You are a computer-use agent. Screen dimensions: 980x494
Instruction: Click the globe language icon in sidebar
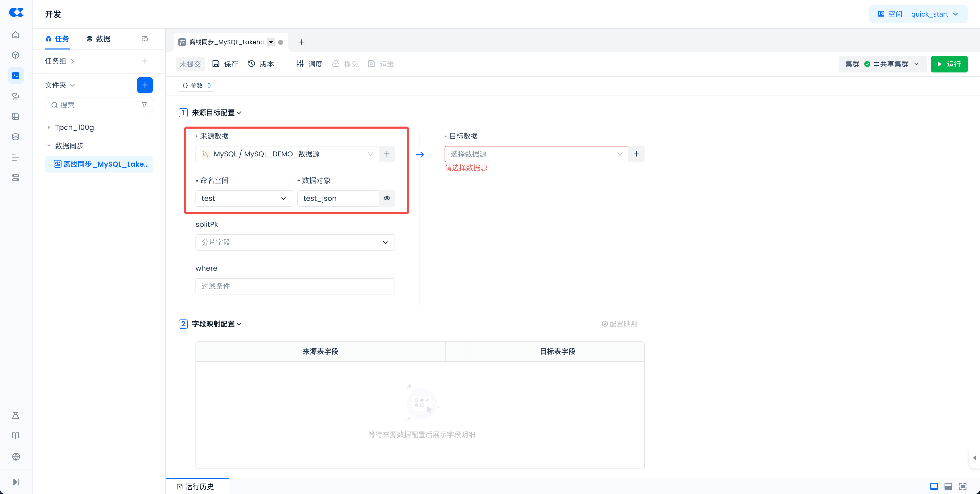pyautogui.click(x=16, y=457)
